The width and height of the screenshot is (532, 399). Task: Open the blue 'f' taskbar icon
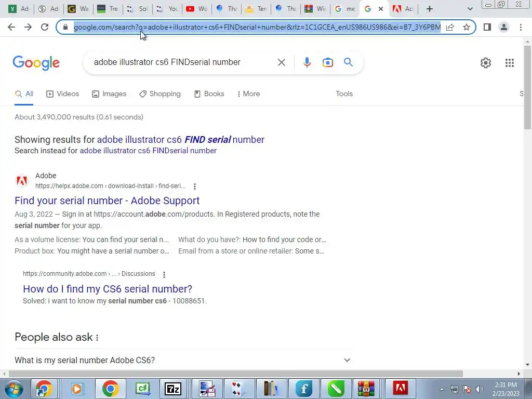303,389
